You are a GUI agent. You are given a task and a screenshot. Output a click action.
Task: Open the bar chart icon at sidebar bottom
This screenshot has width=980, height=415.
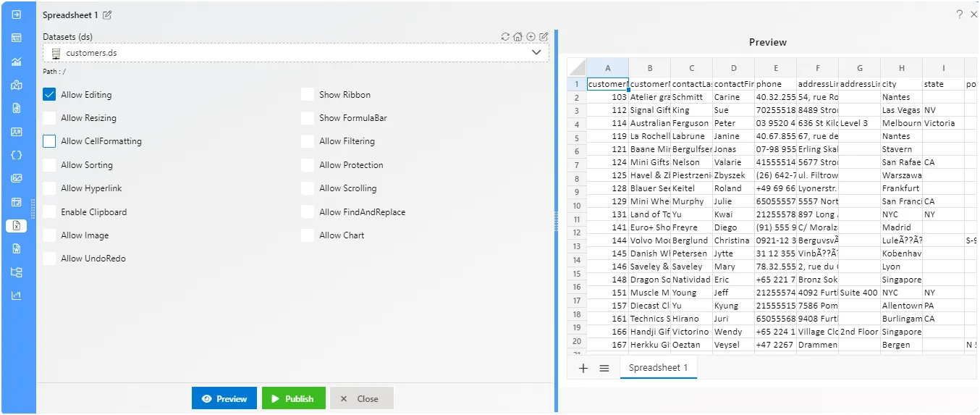tap(17, 295)
